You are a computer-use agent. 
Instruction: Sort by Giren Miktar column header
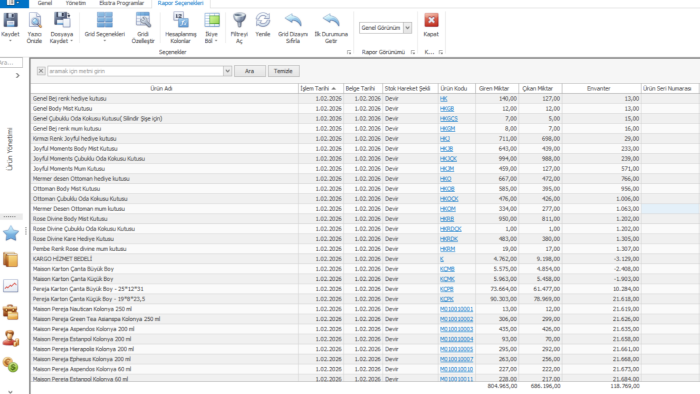[x=496, y=88]
